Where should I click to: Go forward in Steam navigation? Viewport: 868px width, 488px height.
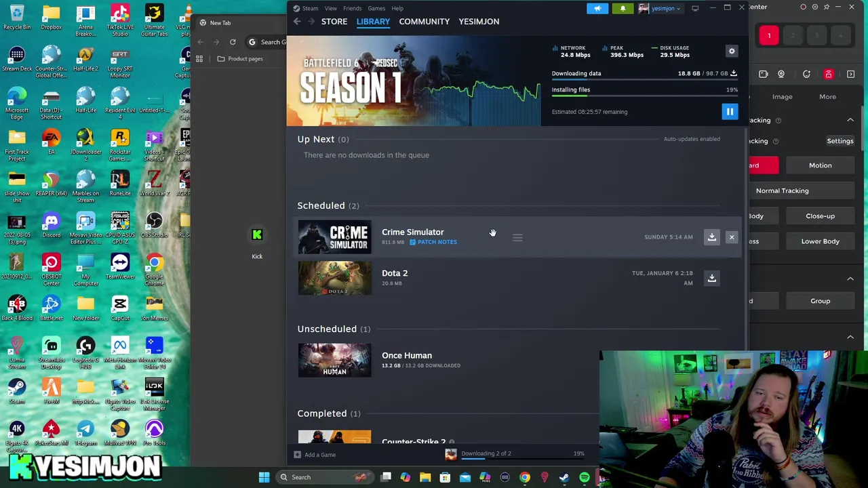coord(311,22)
